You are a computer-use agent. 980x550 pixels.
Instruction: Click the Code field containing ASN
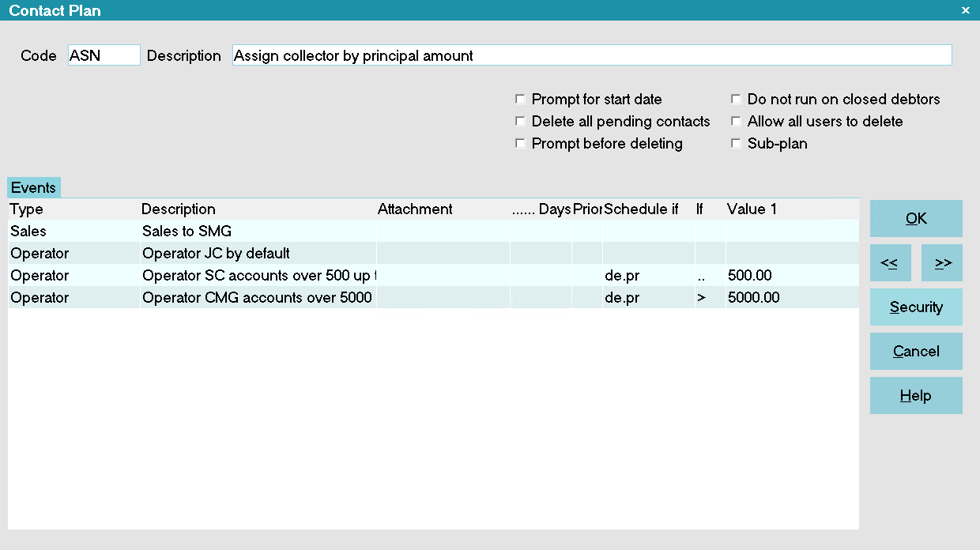[x=104, y=55]
